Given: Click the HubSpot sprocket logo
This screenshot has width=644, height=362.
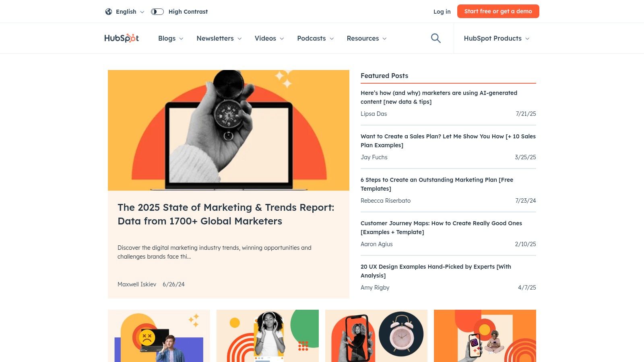Looking at the screenshot, I should 121,38.
